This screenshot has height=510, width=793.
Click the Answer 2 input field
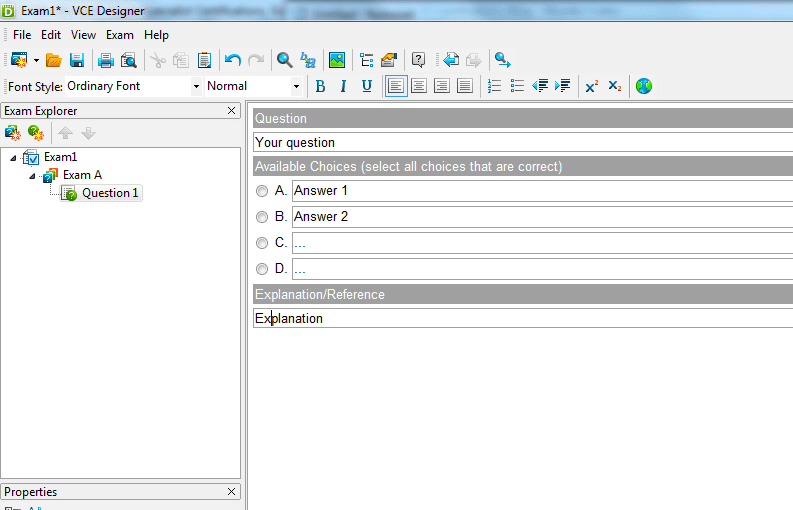(x=543, y=217)
